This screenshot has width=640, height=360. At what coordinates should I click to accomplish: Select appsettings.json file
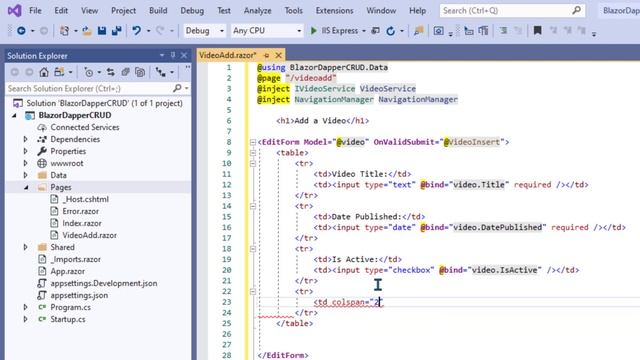[x=79, y=295]
